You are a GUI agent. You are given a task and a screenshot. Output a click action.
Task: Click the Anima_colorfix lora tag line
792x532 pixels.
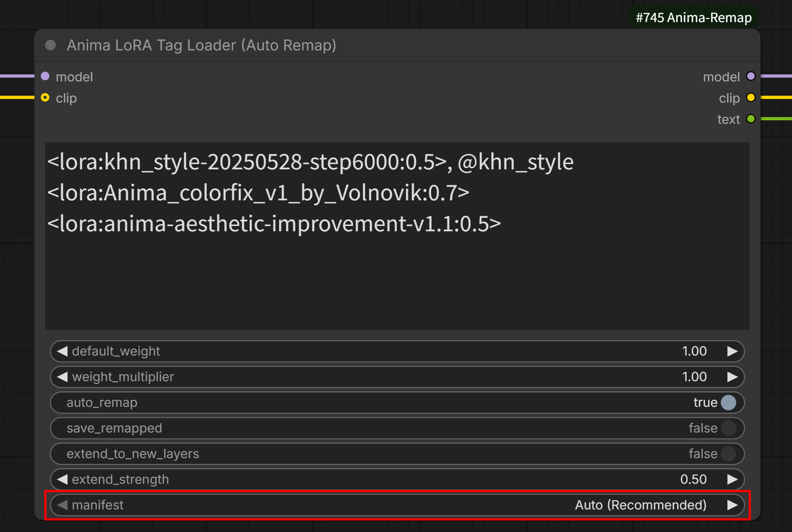258,193
